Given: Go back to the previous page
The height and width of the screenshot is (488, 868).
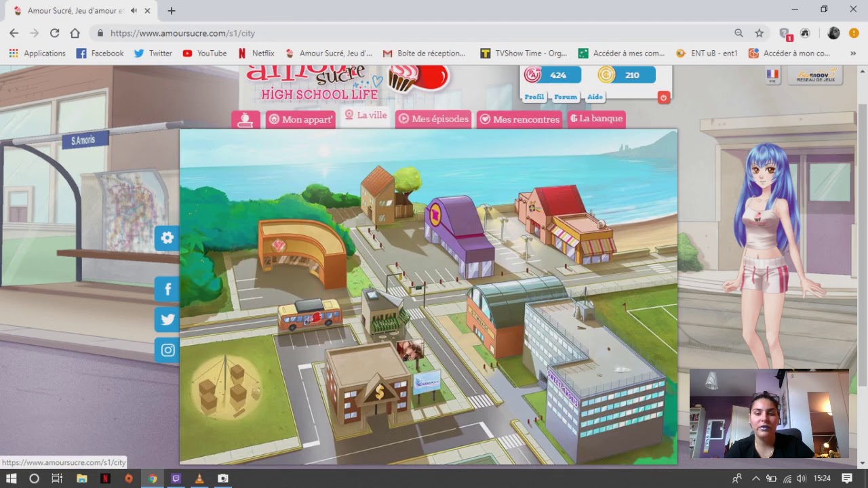Looking at the screenshot, I should click(14, 33).
